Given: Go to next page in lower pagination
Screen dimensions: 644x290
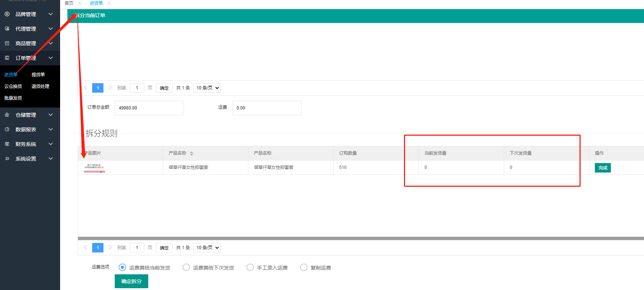Looking at the screenshot, I should (x=110, y=247).
